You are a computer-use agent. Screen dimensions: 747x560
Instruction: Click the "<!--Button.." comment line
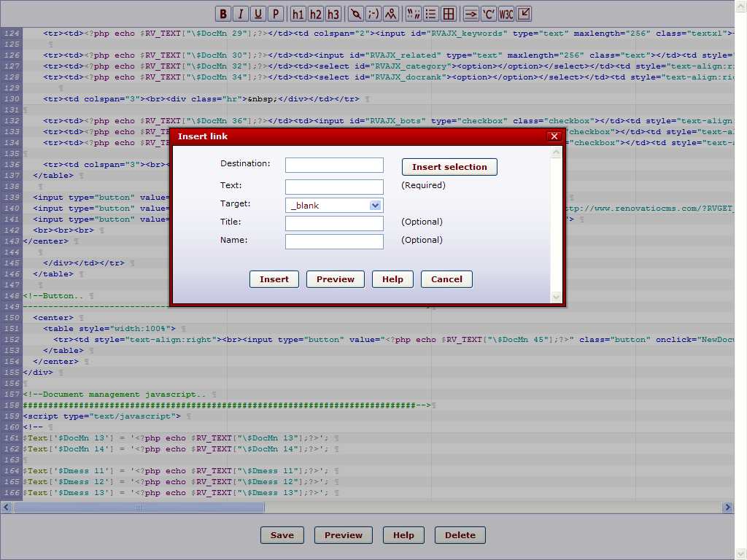[x=53, y=296]
